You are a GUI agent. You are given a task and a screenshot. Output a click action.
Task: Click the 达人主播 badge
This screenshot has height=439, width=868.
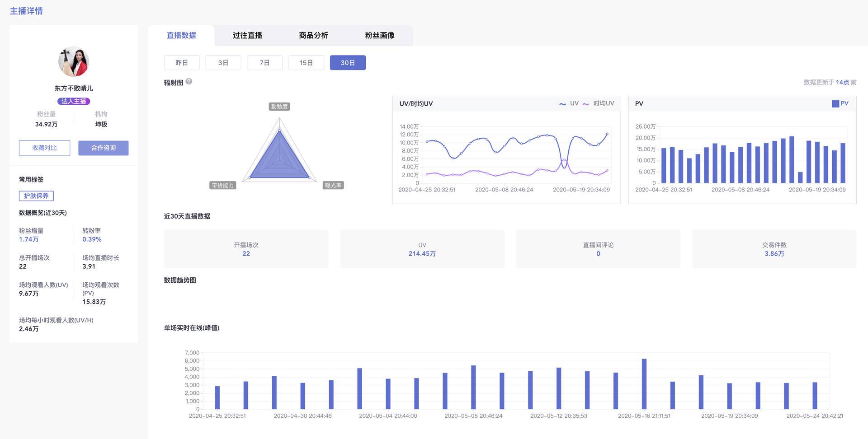tap(74, 101)
